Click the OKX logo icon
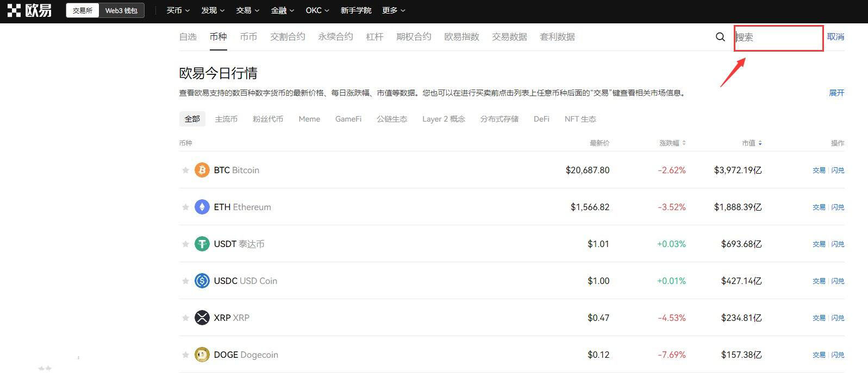 pos(14,10)
